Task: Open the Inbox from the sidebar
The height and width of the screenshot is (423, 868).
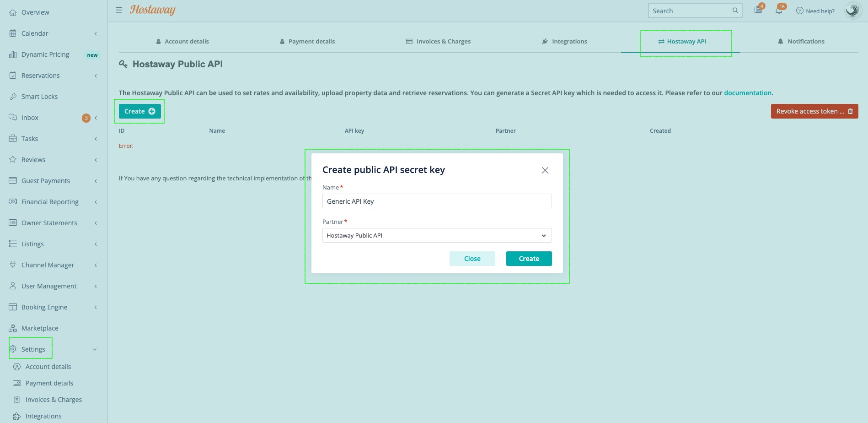Action: click(x=29, y=117)
